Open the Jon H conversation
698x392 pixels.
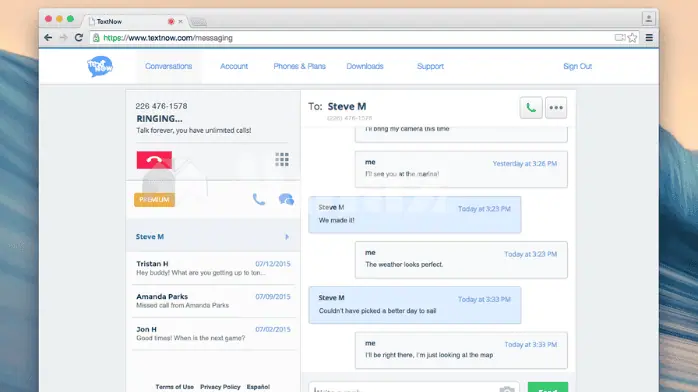click(213, 334)
